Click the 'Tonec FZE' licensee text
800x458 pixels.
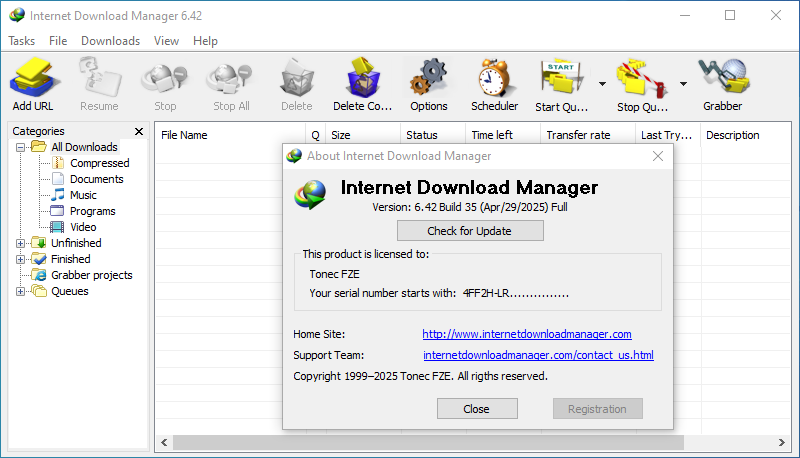point(335,274)
